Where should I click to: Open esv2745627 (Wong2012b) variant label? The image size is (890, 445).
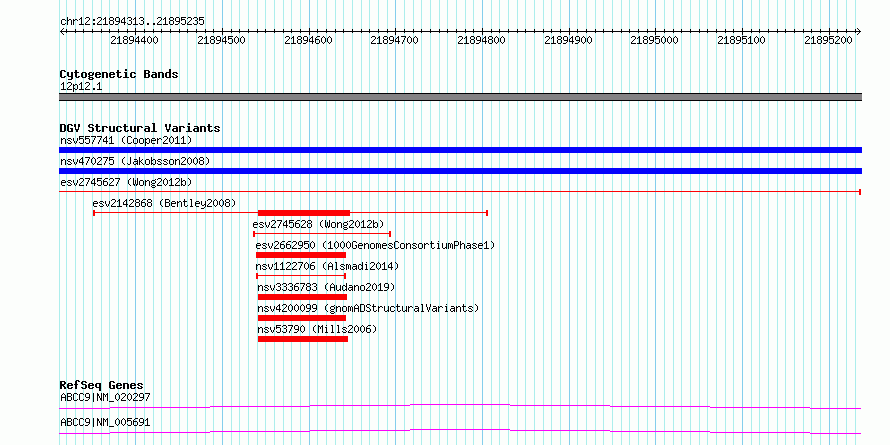[126, 182]
